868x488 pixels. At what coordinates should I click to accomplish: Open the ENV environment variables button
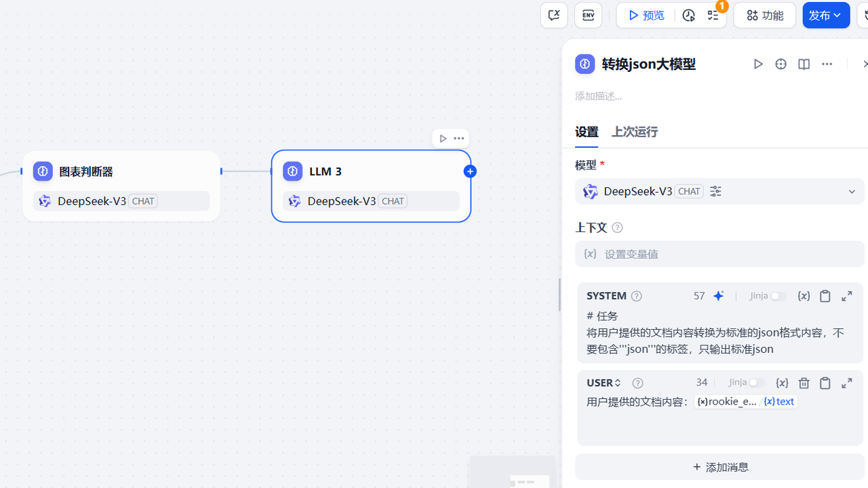588,15
